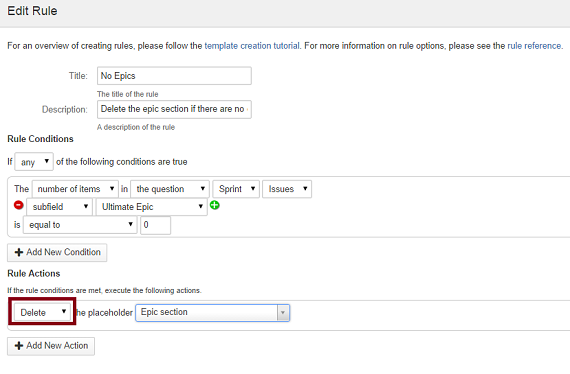Open the Ultimate Epic dropdown

pyautogui.click(x=152, y=207)
